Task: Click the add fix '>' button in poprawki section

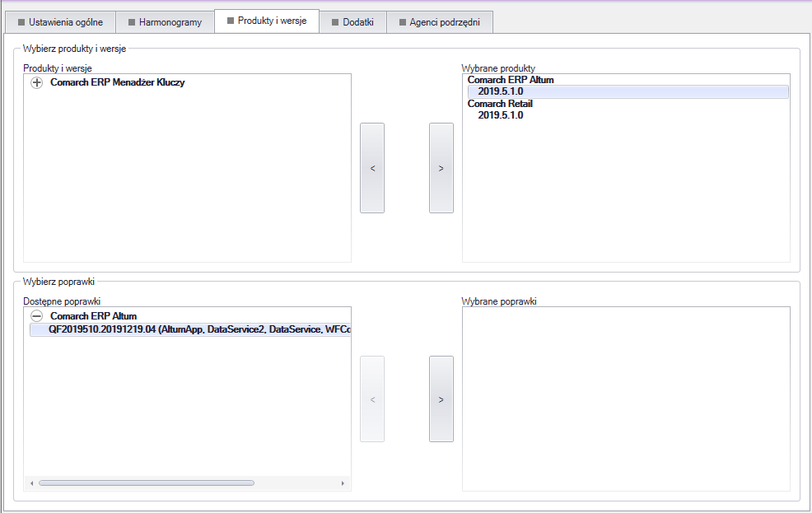Action: (441, 399)
